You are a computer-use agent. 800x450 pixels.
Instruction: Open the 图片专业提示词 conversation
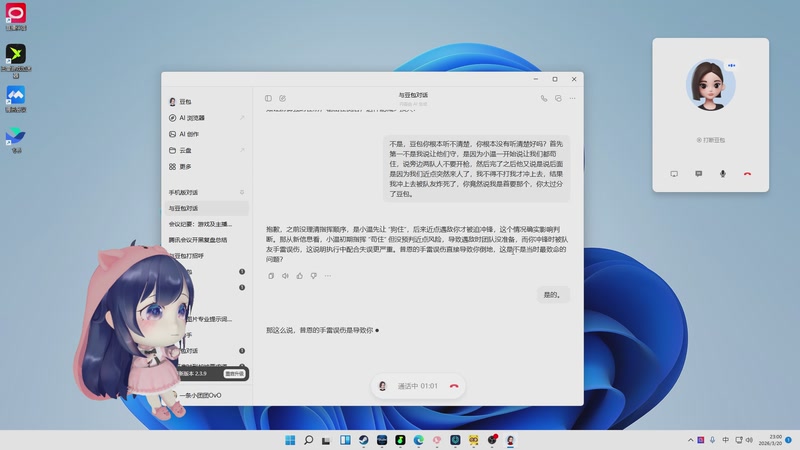209,319
